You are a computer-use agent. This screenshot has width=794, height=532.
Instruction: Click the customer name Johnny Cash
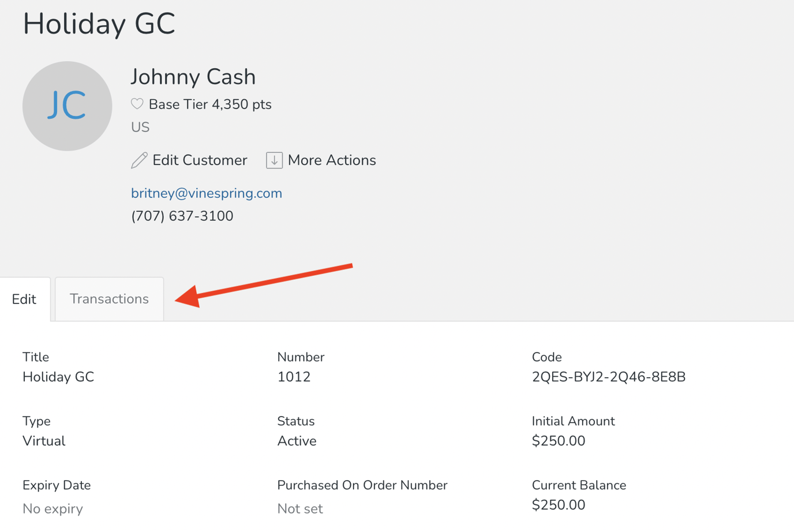[x=193, y=76]
